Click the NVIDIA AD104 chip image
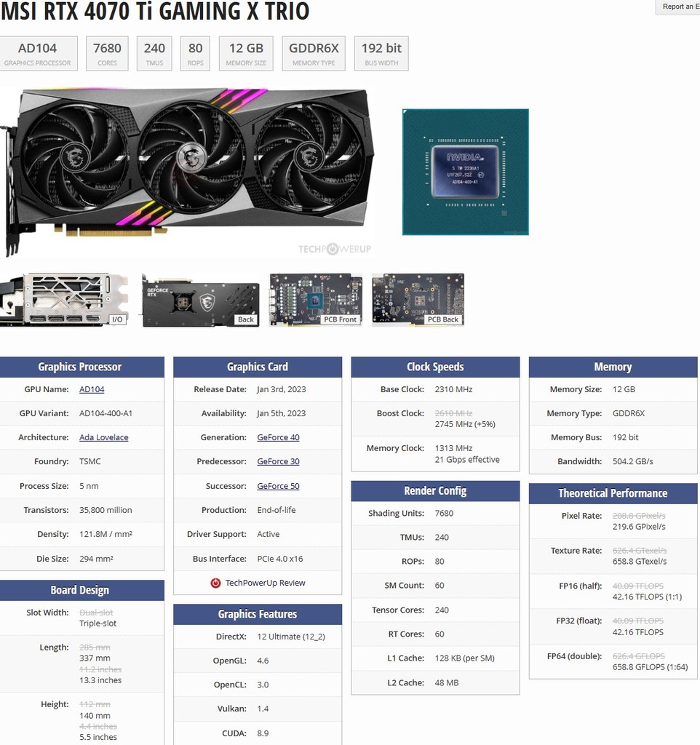Screen dimensions: 700x745 coord(465,172)
